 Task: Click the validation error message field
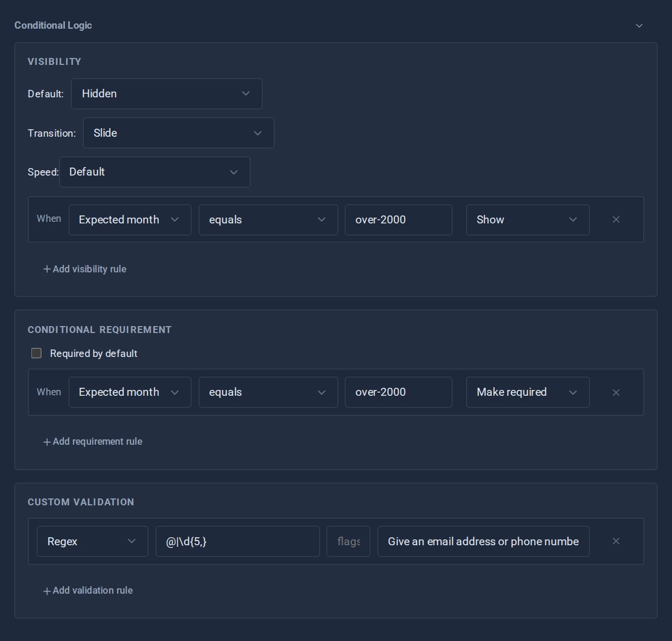[x=484, y=542]
